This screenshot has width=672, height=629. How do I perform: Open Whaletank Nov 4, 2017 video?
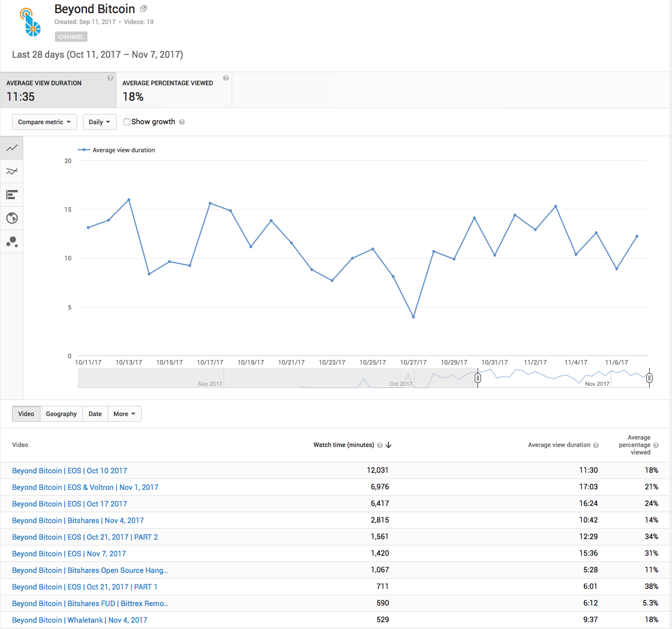79,620
